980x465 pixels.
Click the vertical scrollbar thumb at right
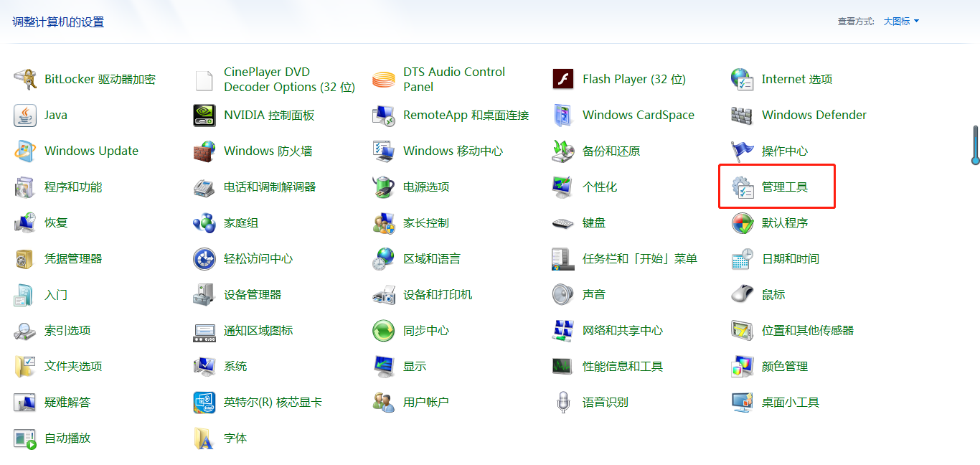pyautogui.click(x=976, y=146)
